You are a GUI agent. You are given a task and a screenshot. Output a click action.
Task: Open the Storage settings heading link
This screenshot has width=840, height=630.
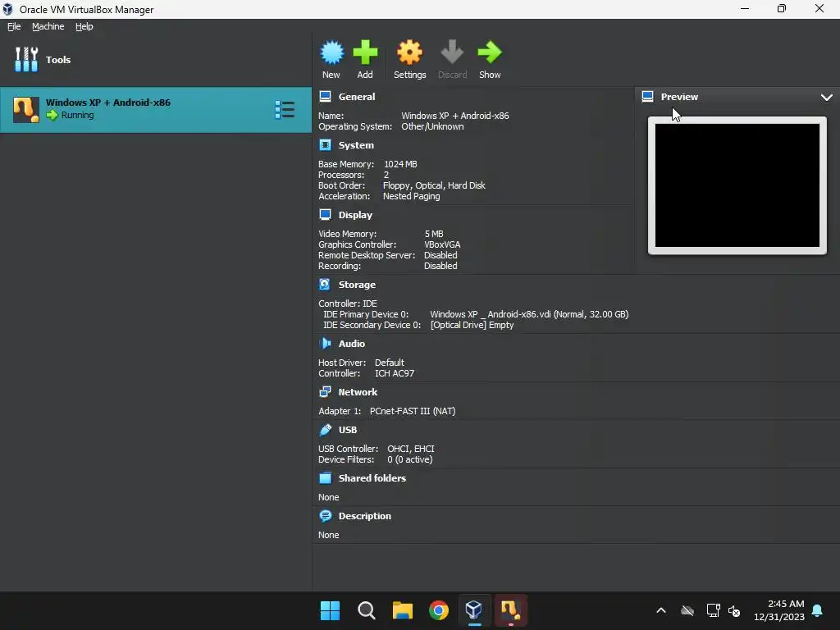[x=357, y=285]
